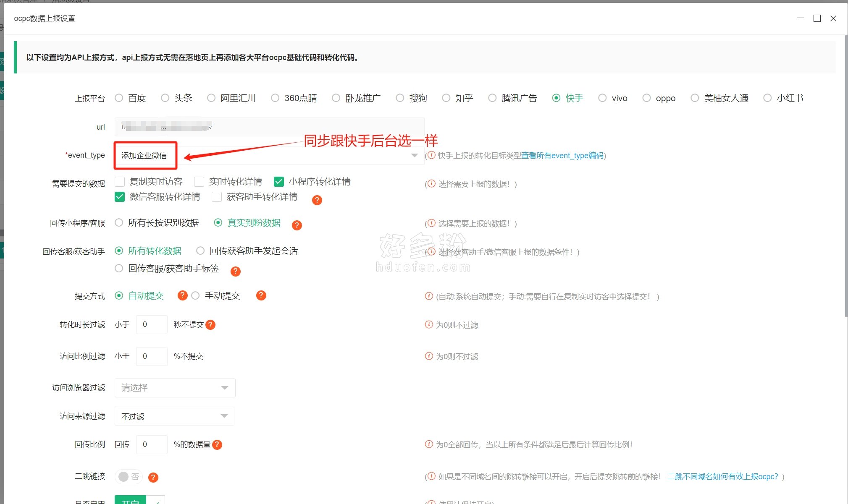
Task: Open help icon beside 回传客服/获客助手标签
Action: pos(236,272)
